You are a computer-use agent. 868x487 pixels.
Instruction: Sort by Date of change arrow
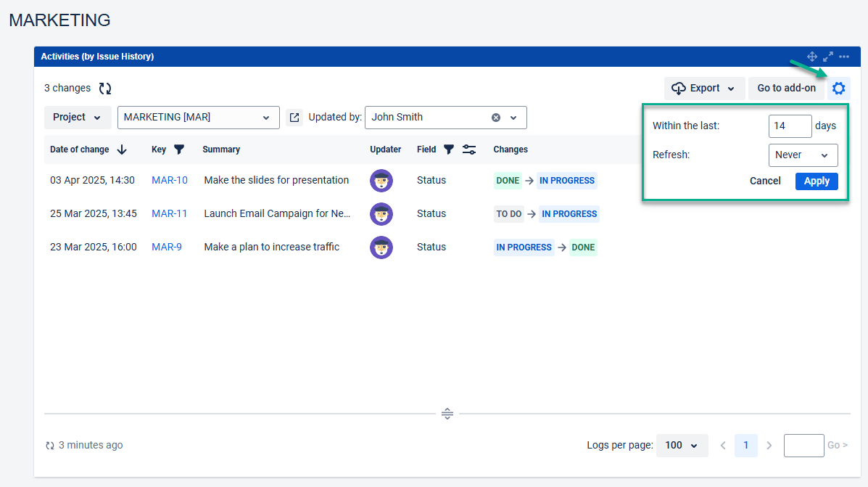[122, 150]
